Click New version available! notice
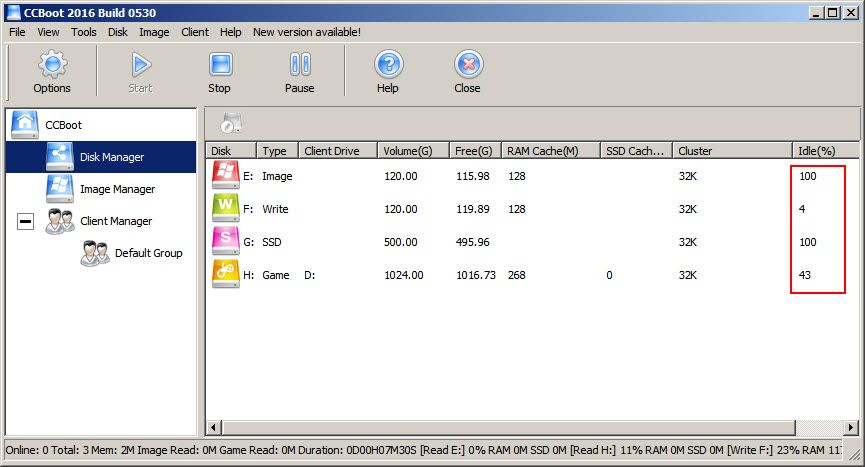The height and width of the screenshot is (467, 865). coord(307,32)
